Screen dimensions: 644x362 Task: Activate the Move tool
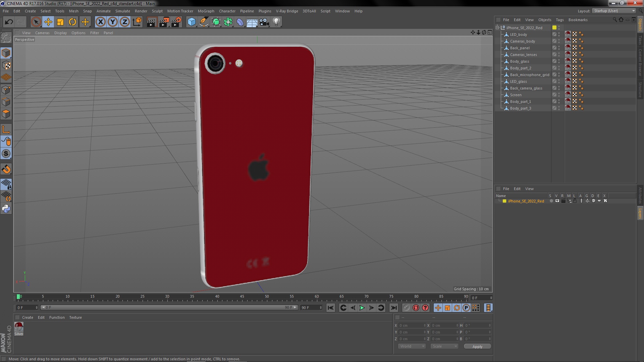[x=48, y=22]
